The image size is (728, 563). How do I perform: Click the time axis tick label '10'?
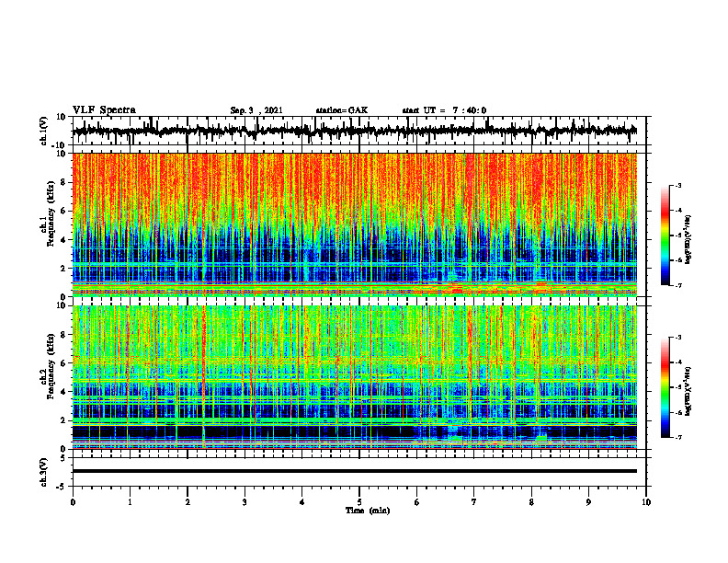pyautogui.click(x=646, y=502)
